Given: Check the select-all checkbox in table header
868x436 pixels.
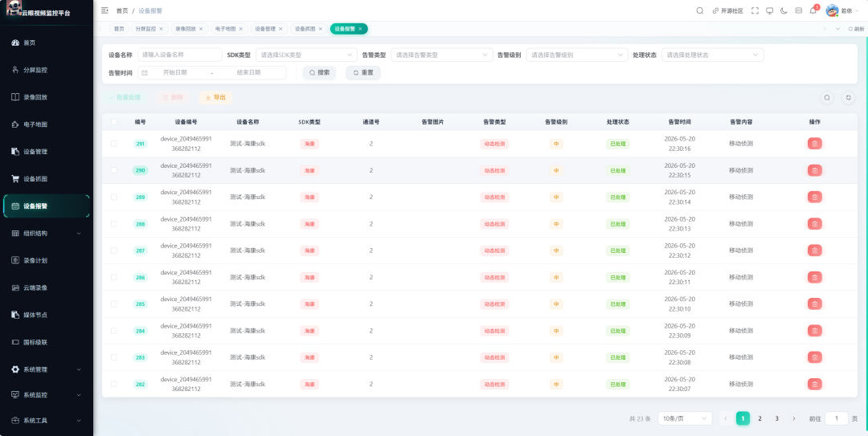Looking at the screenshot, I should click(x=114, y=122).
